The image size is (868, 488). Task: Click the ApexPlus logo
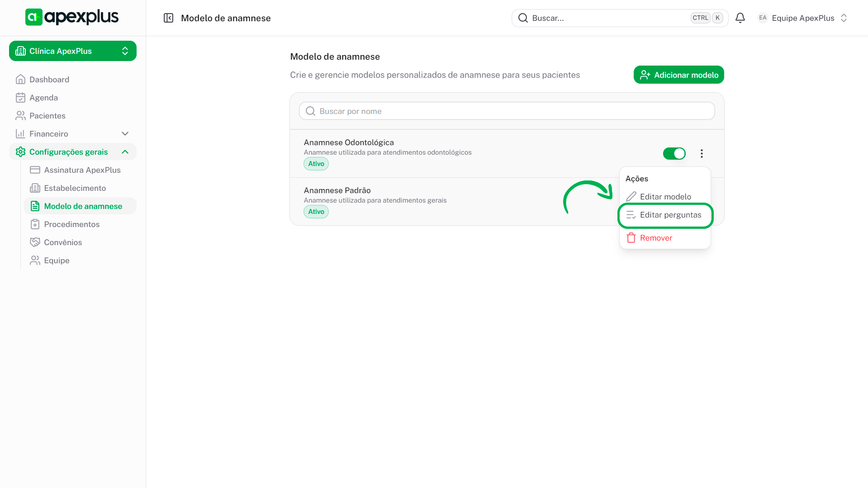pyautogui.click(x=72, y=17)
